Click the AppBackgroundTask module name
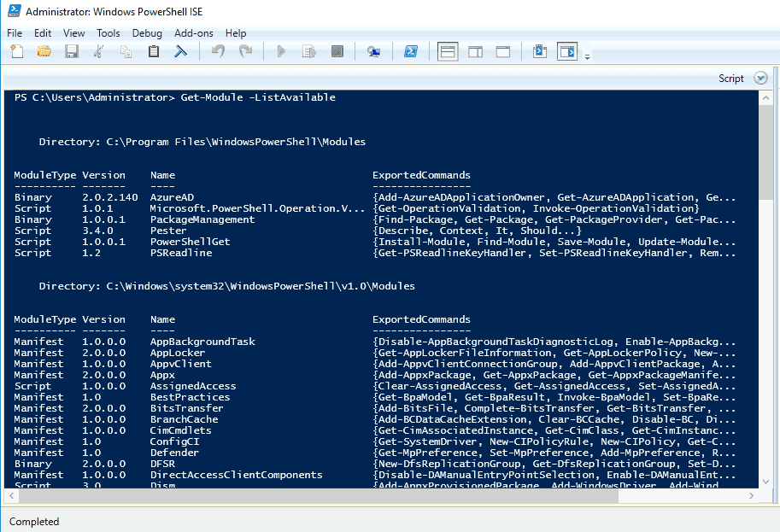This screenshot has width=780, height=532. coord(202,342)
